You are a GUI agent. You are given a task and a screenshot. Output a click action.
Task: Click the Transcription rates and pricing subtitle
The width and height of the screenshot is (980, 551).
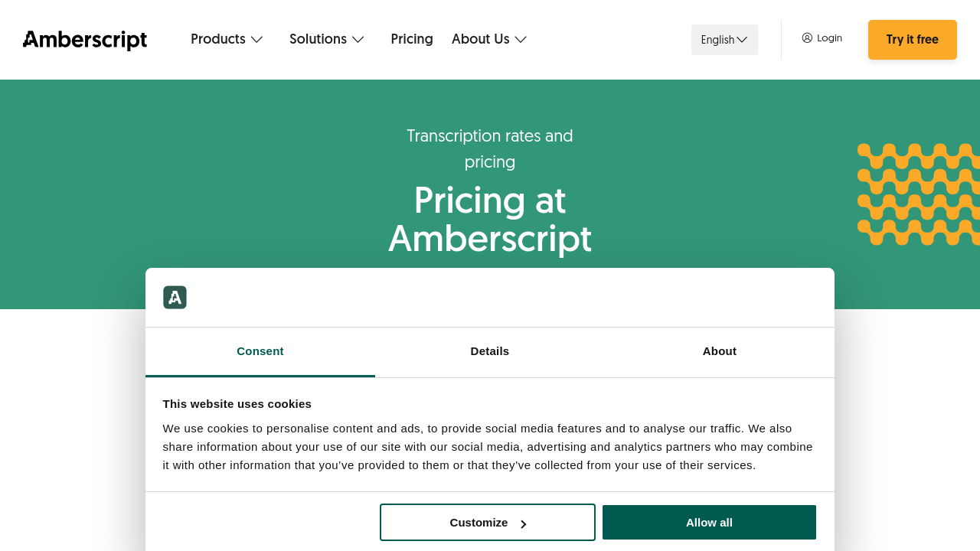489,148
